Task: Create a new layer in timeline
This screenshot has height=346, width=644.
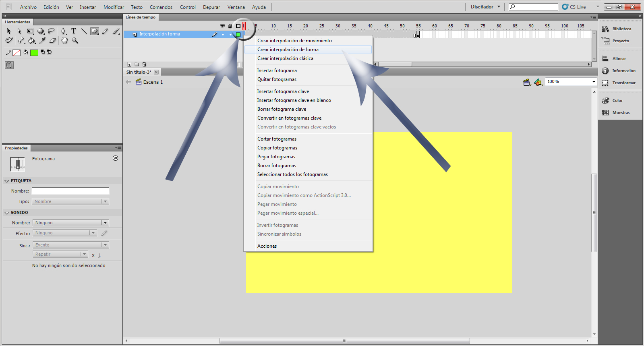Action: (129, 64)
